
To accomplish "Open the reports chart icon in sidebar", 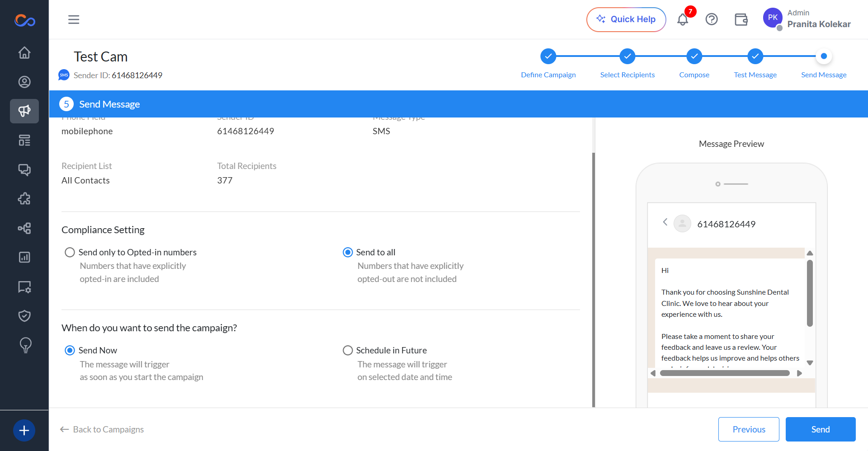I will click(x=24, y=257).
